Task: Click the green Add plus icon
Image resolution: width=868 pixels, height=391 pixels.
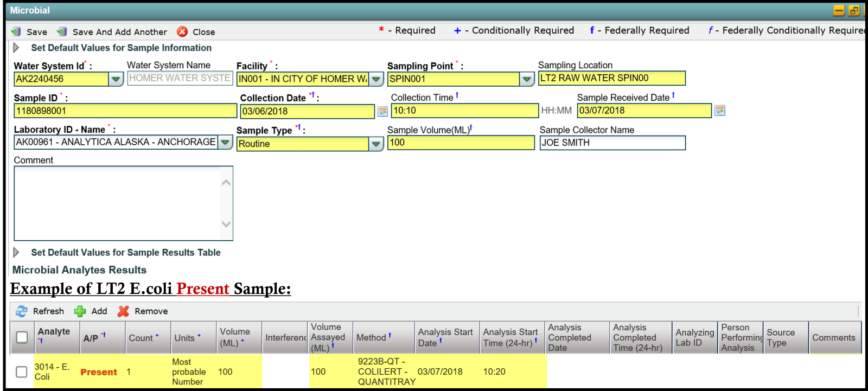Action: 80,311
